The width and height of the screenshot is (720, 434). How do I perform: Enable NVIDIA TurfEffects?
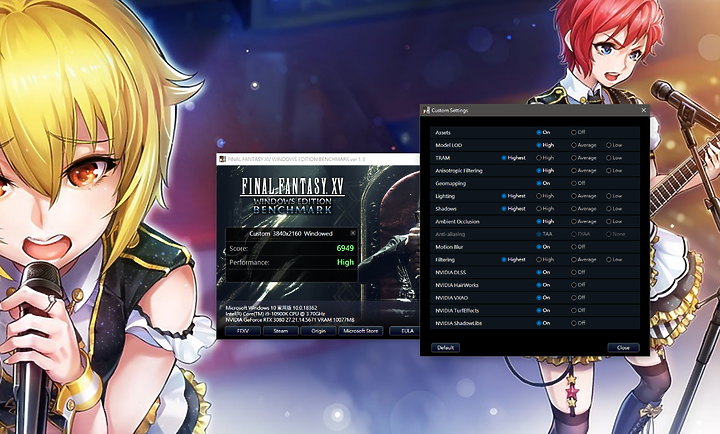pyautogui.click(x=543, y=310)
